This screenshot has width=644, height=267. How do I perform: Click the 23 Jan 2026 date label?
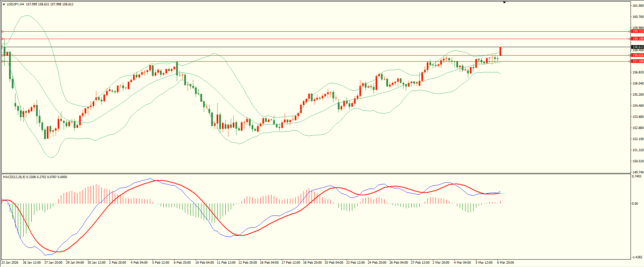pos(10,263)
